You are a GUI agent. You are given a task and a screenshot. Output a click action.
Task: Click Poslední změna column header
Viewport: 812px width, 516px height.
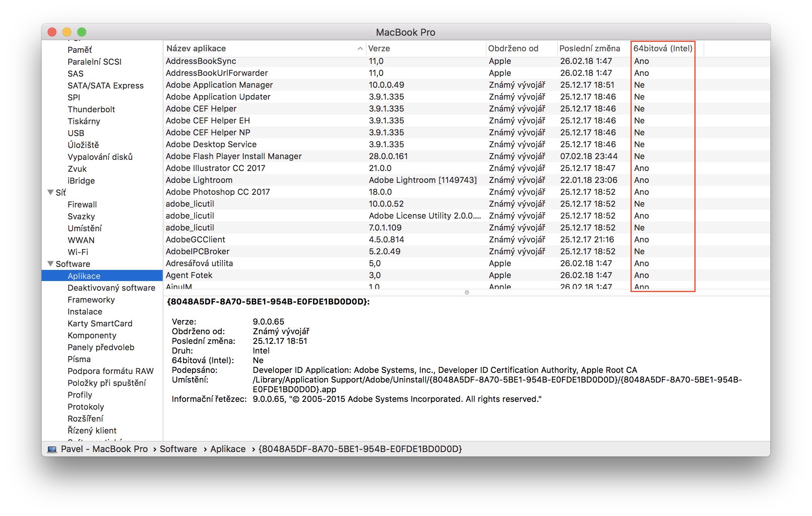[589, 49]
